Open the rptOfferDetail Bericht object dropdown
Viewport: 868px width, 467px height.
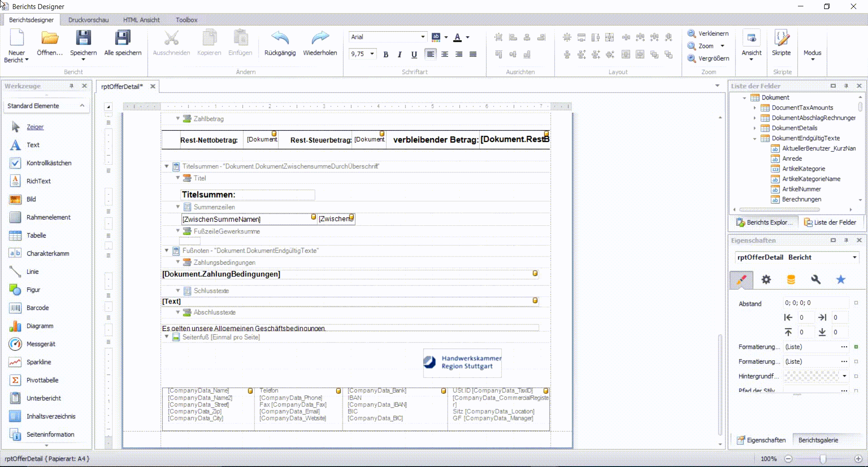[854, 257]
